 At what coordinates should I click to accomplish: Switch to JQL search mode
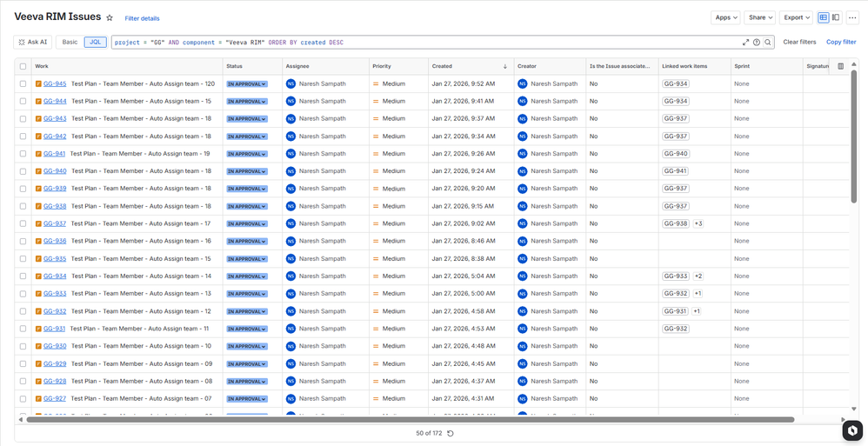coord(95,42)
